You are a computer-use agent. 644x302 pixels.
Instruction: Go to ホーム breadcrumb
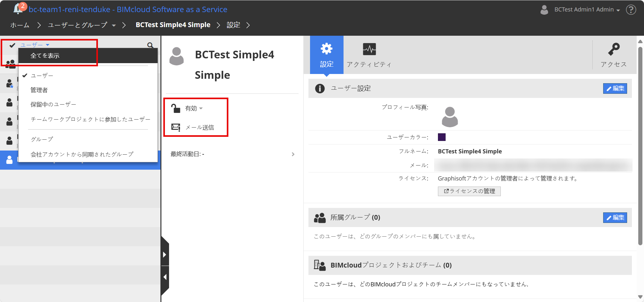click(20, 25)
